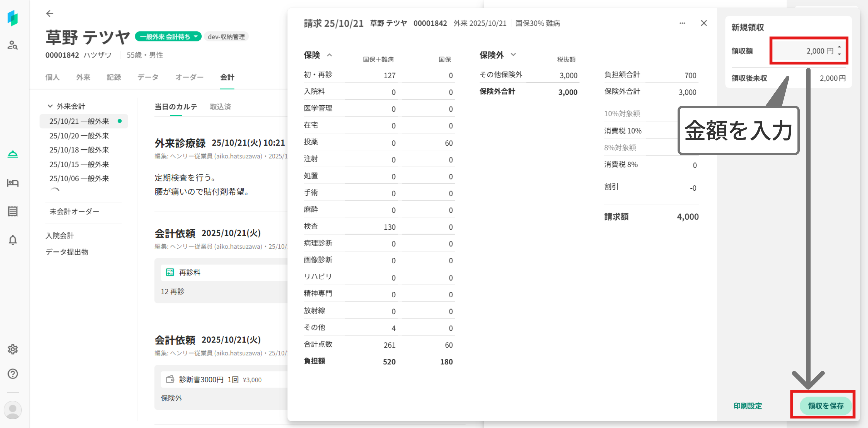Image resolution: width=868 pixels, height=428 pixels.
Task: Click the 領収を保存 button
Action: click(825, 405)
